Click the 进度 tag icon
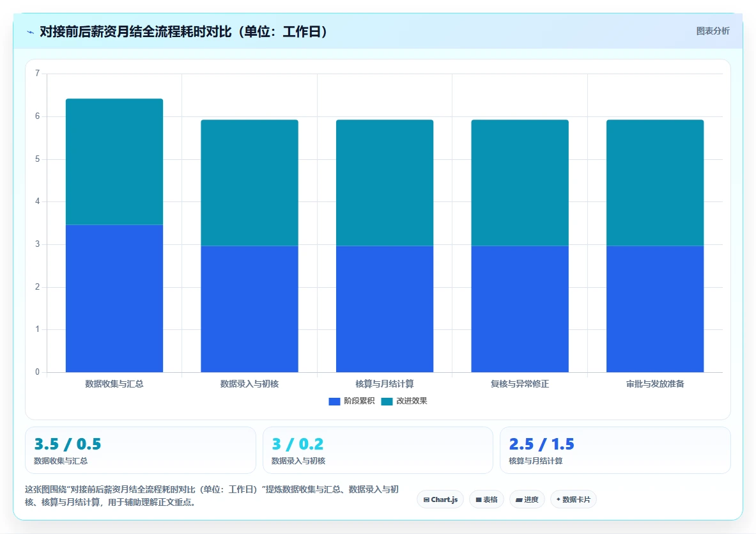The height and width of the screenshot is (534, 756). [x=519, y=499]
